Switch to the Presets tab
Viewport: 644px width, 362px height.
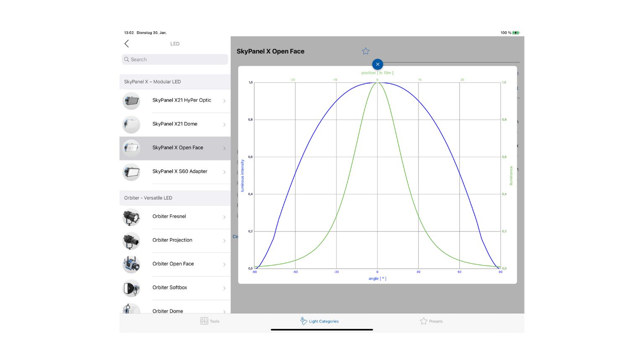coord(431,321)
